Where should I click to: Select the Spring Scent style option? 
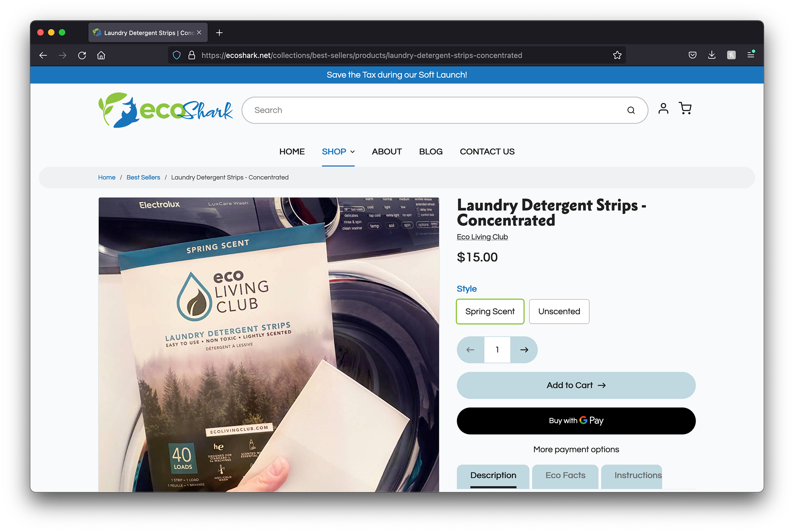(490, 311)
